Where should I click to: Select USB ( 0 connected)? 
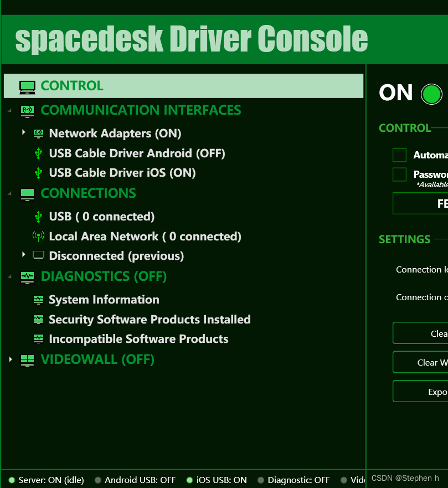point(102,217)
